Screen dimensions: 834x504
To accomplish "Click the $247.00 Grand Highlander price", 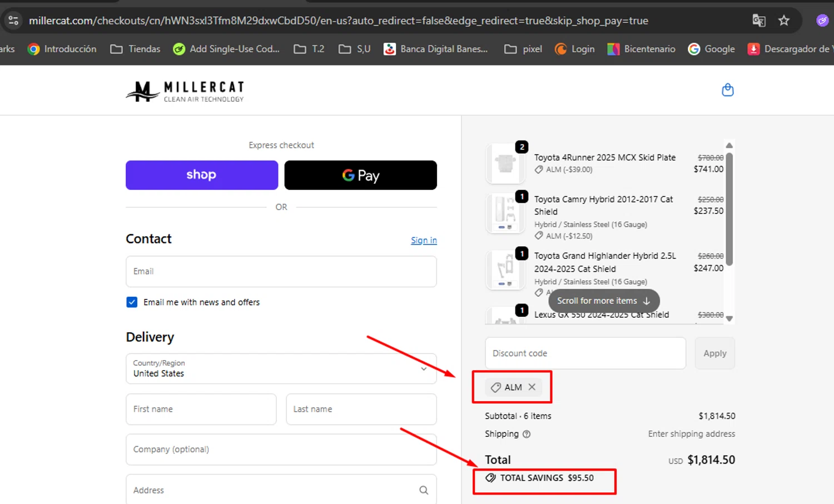I will (708, 268).
